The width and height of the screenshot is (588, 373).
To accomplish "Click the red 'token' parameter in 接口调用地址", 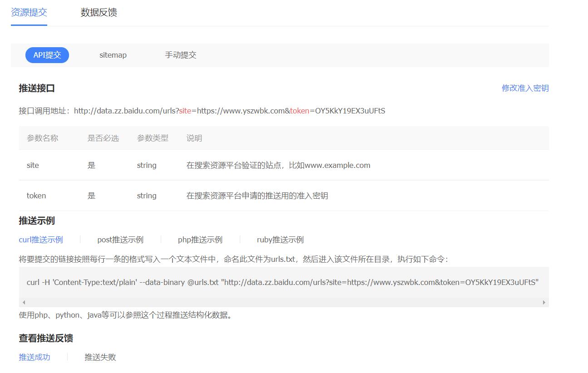I will (300, 111).
